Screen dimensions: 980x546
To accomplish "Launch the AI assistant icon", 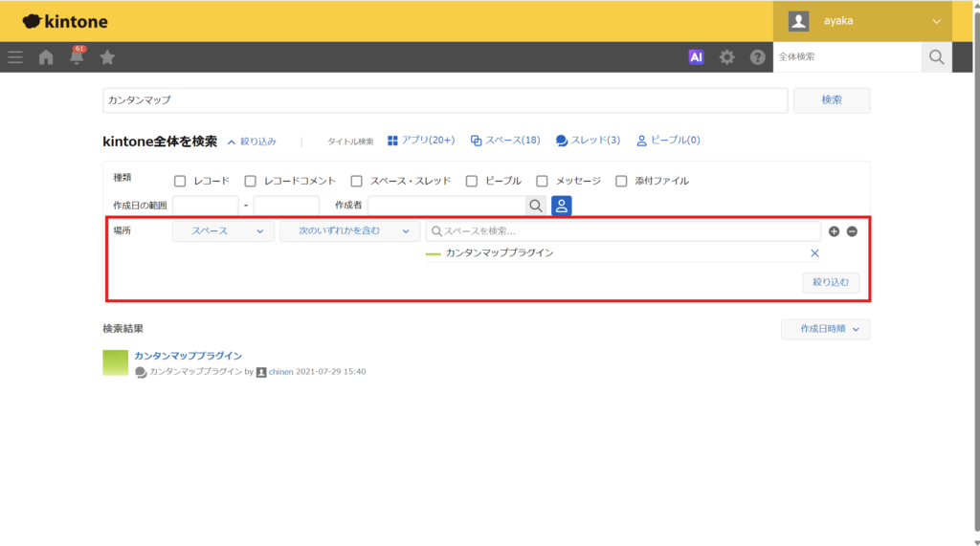I will point(697,56).
